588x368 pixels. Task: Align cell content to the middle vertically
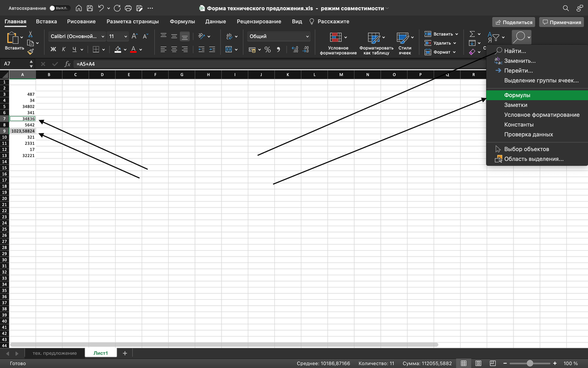click(x=174, y=36)
